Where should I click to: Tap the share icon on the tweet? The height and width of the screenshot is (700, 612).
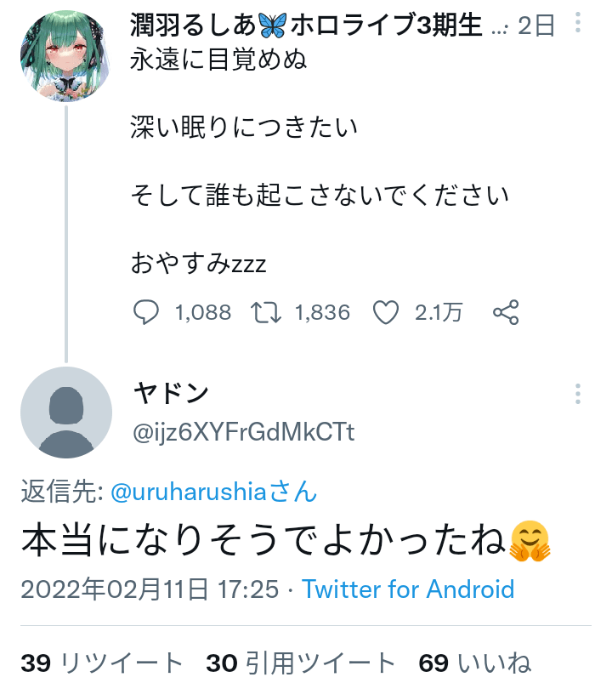click(x=506, y=313)
